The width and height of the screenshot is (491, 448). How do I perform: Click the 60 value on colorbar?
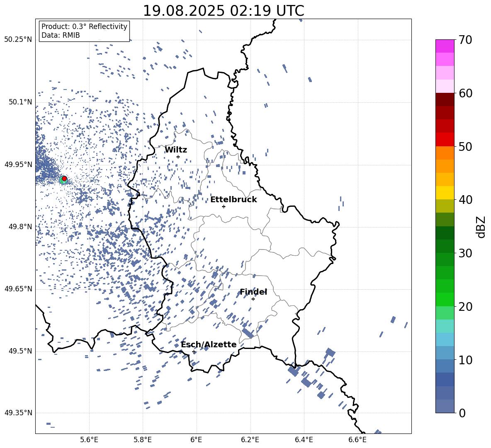click(x=465, y=93)
